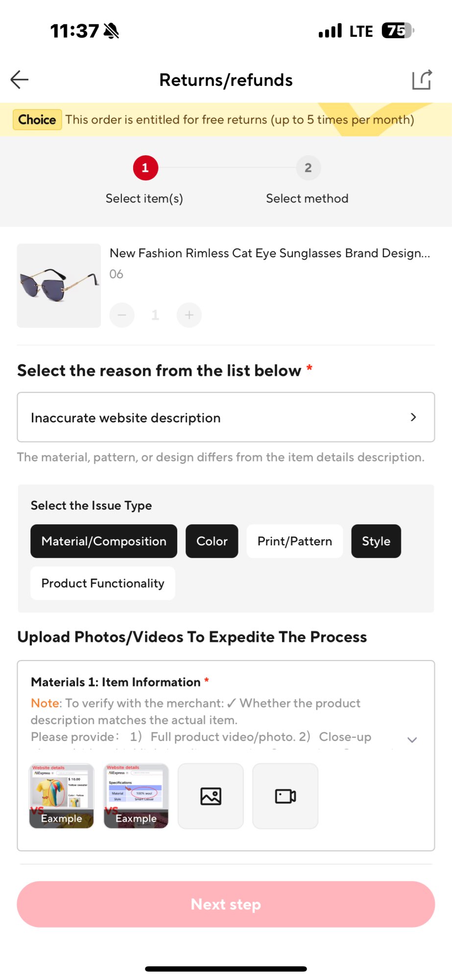
Task: Tap the share icon in header
Action: (422, 79)
